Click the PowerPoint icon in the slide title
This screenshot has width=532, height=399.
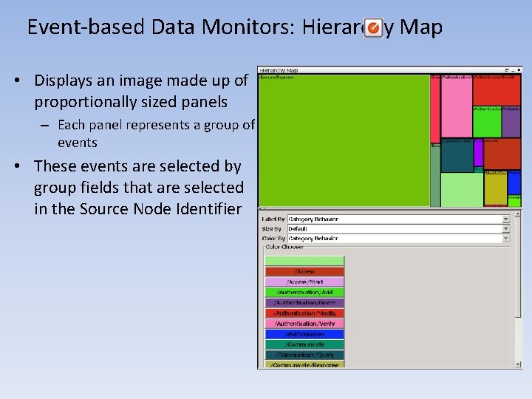pos(374,28)
